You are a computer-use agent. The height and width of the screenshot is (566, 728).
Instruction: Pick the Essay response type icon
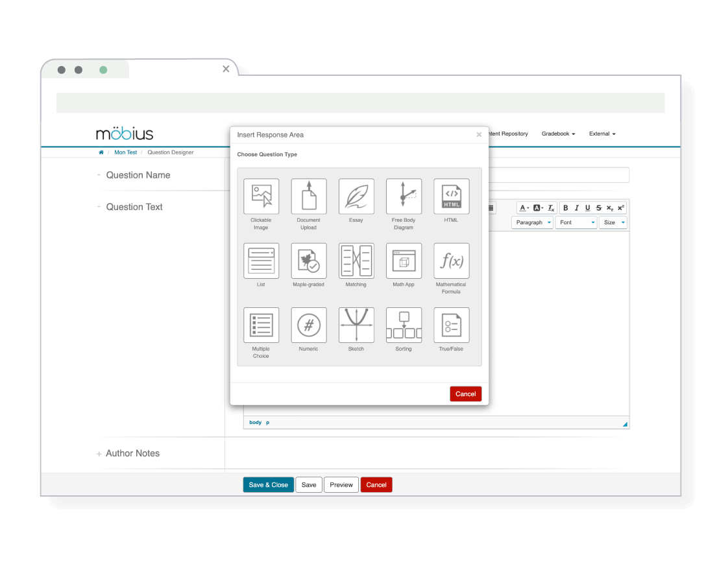tap(356, 196)
